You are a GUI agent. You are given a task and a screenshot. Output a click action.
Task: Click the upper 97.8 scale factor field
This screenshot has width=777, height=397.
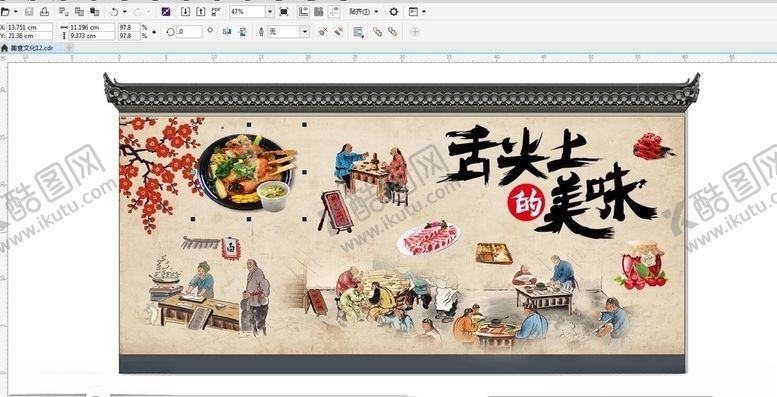(129, 28)
